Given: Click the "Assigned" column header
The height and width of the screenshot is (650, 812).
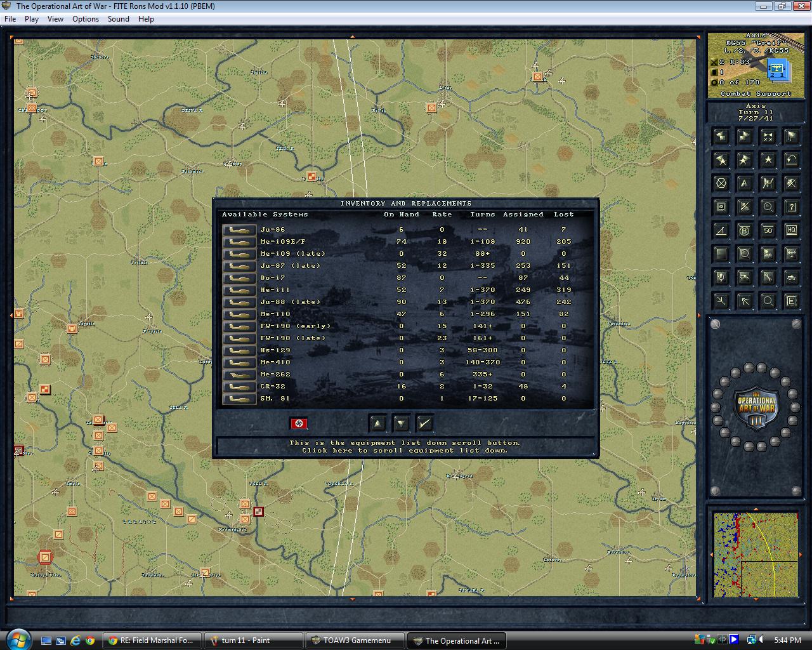Looking at the screenshot, I should [523, 215].
